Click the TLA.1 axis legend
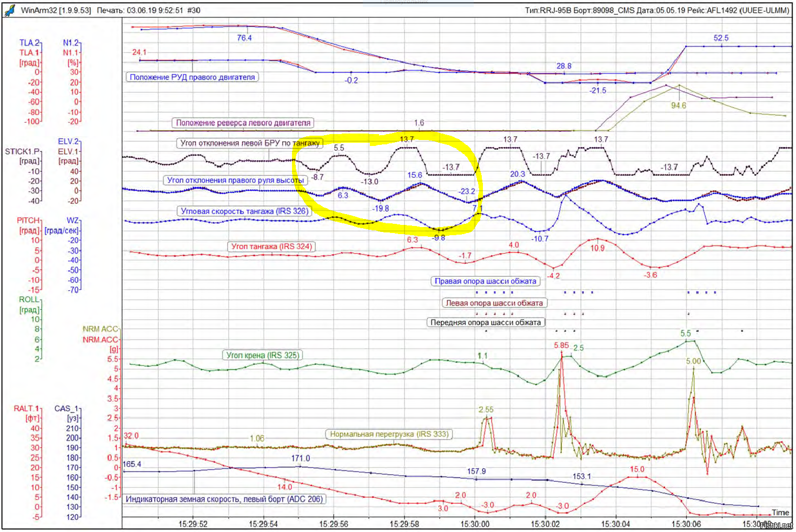Image resolution: width=796 pixels, height=532 pixels. click(x=29, y=52)
